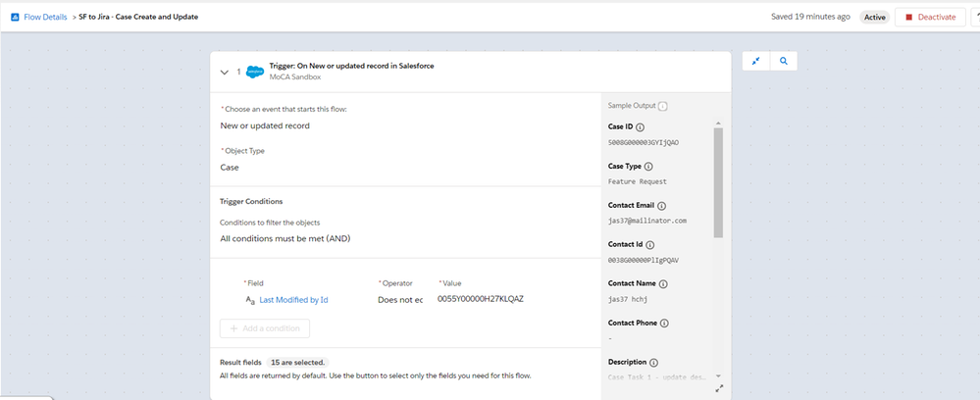The width and height of the screenshot is (980, 400).
Task: Expand the sample output panel with the expand icon
Action: (x=719, y=389)
